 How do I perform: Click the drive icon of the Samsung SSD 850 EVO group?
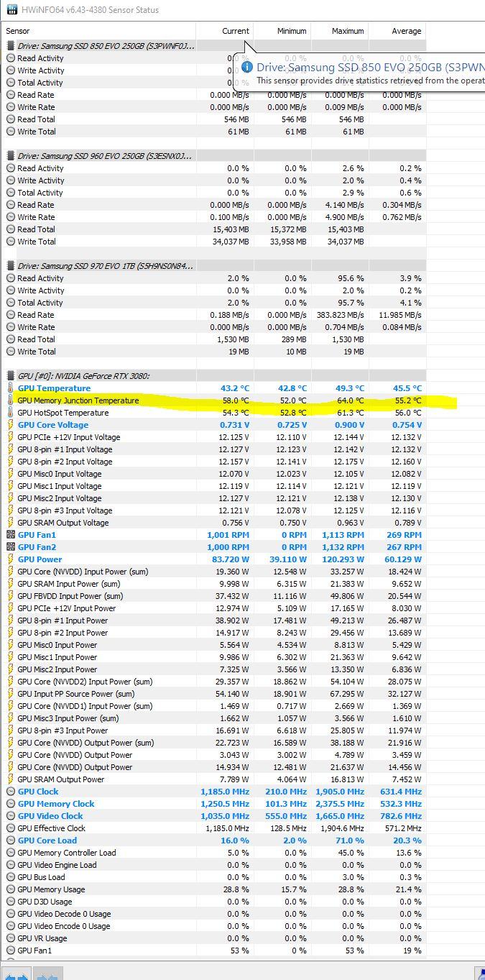coord(11,46)
